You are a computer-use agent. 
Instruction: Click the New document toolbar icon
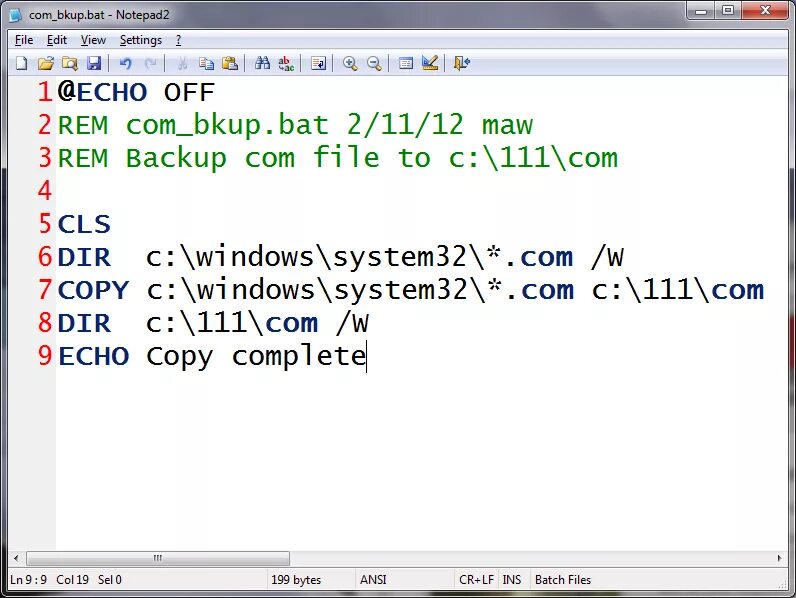coord(22,63)
